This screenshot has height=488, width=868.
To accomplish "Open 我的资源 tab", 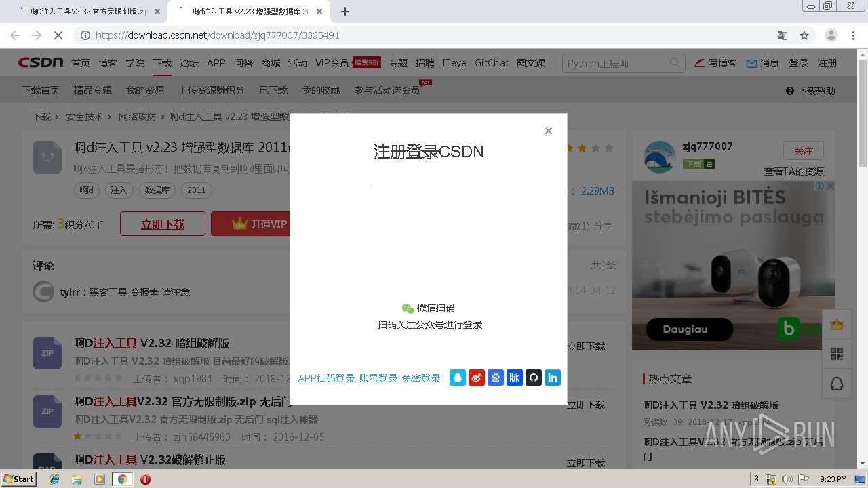I will click(x=145, y=90).
